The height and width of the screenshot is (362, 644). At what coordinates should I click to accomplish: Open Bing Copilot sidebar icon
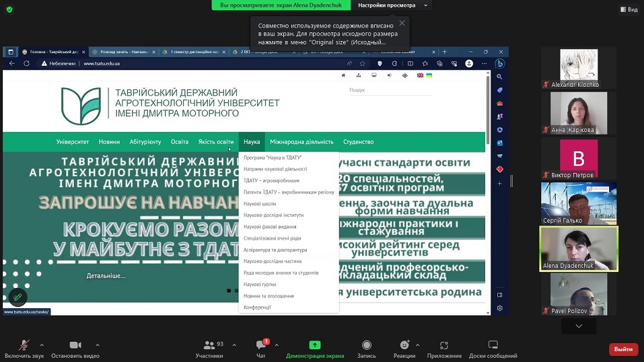coord(500,64)
